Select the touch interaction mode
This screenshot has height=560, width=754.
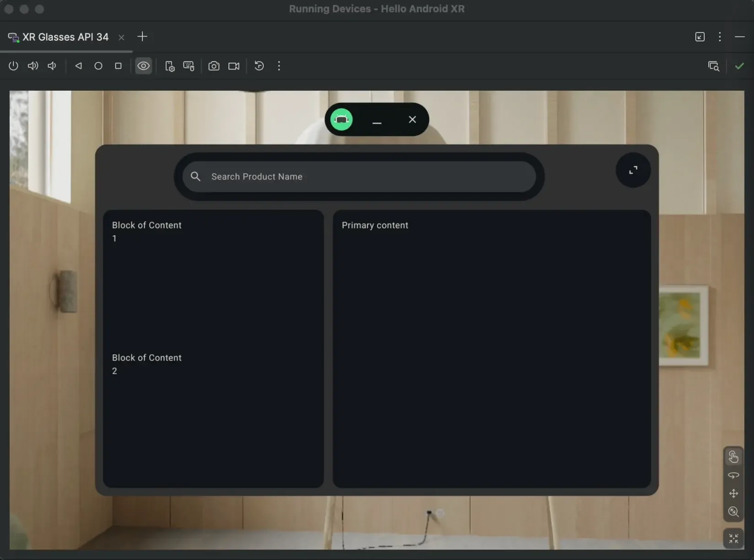[733, 456]
